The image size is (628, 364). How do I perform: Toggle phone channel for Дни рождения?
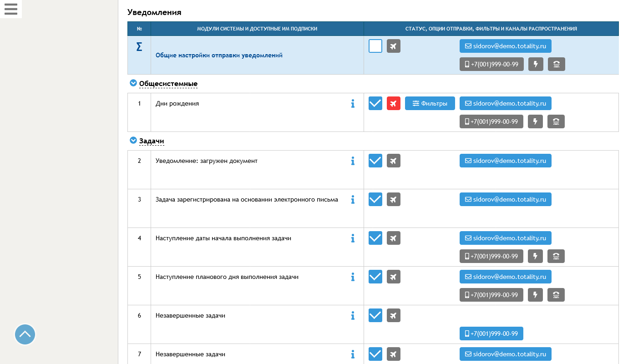[x=491, y=121]
